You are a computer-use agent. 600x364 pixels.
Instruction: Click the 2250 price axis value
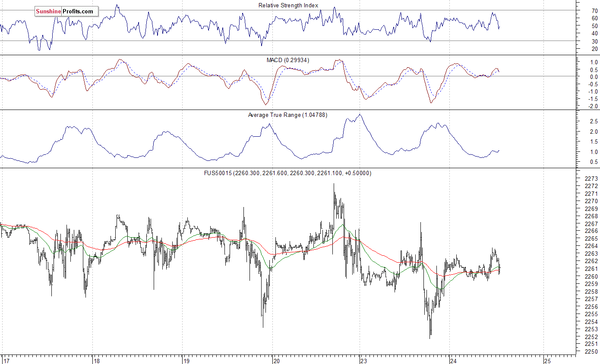pos(591,352)
